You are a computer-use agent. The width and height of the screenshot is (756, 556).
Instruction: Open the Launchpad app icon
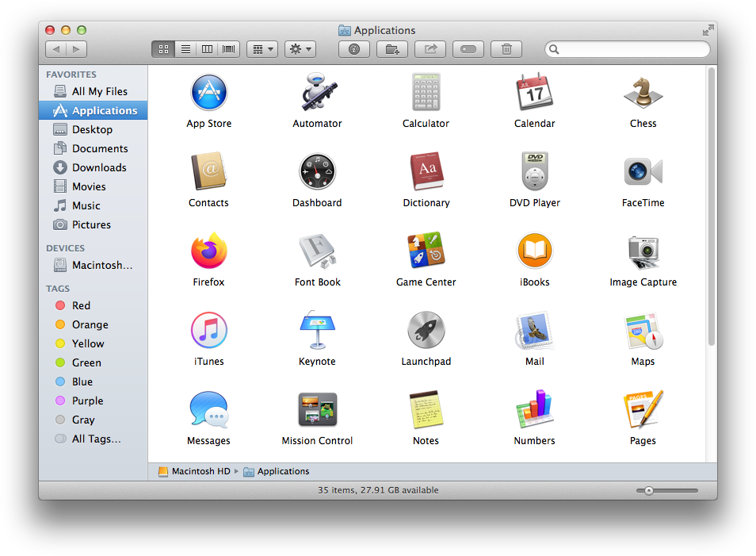click(x=426, y=332)
